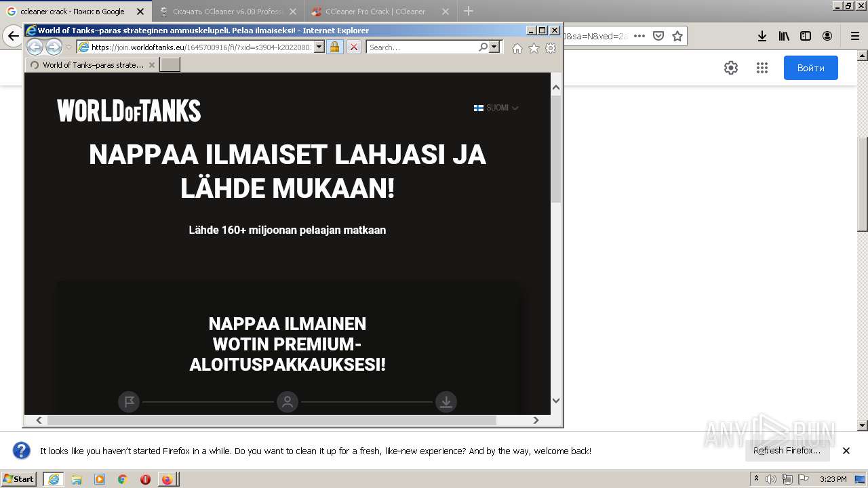Viewport: 868px width, 488px height.
Task: Click IE vertical scrollbar down arrow
Action: 556,401
